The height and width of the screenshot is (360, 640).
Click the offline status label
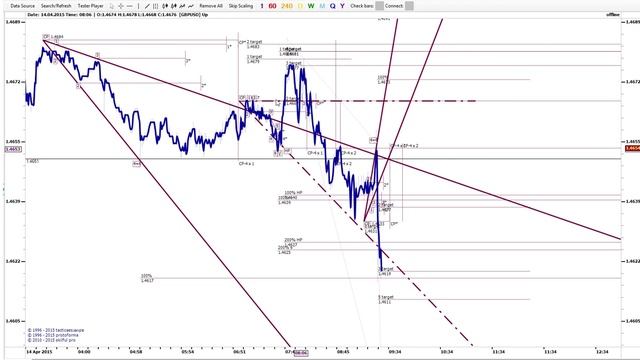613,15
